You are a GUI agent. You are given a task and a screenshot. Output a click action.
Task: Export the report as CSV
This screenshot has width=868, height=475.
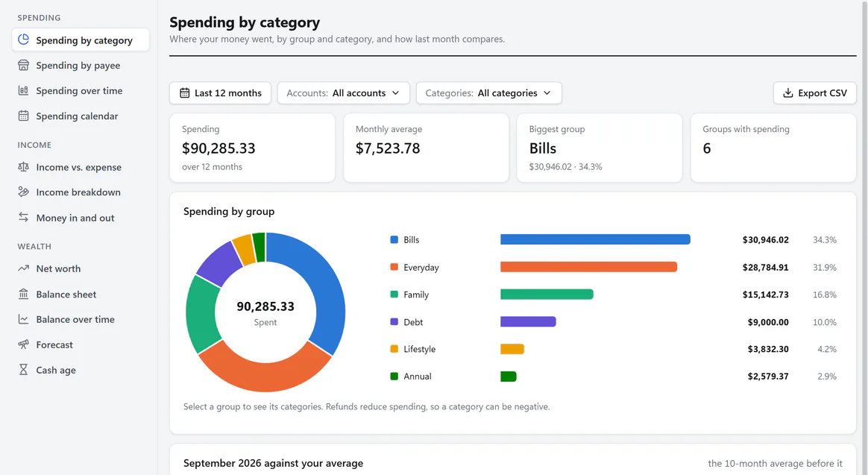coord(815,93)
